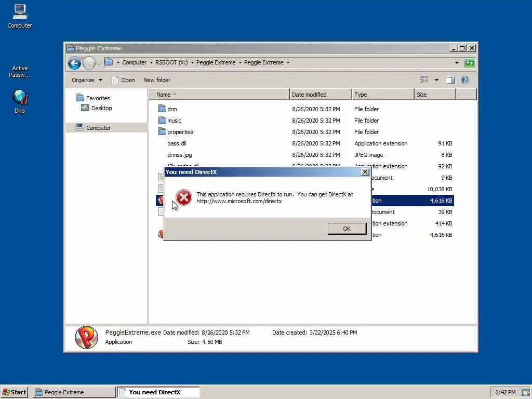Select the bass.dll file

[177, 143]
